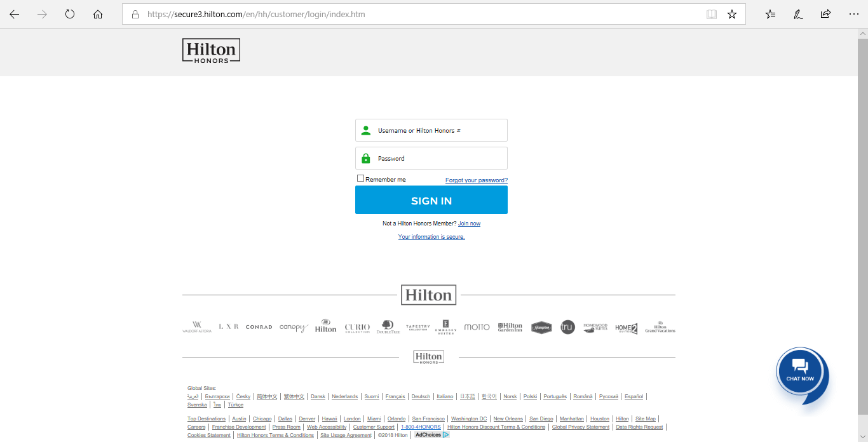Call via the 1-800-4HONORS link
868x442 pixels.
(421, 427)
